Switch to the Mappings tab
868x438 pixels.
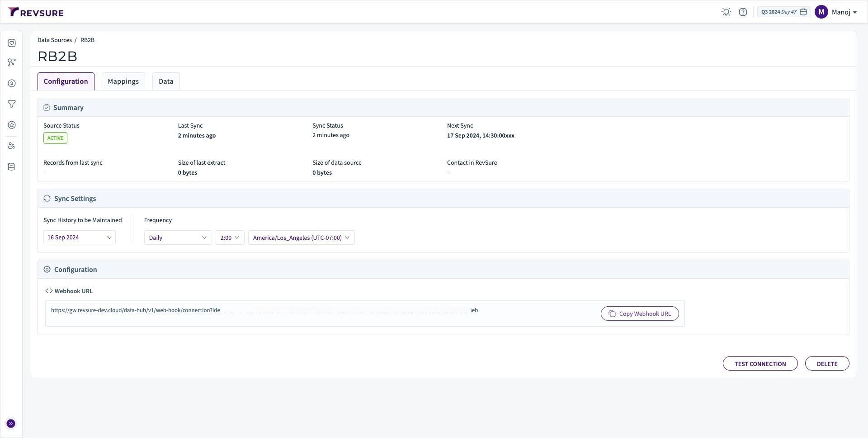[x=123, y=81]
